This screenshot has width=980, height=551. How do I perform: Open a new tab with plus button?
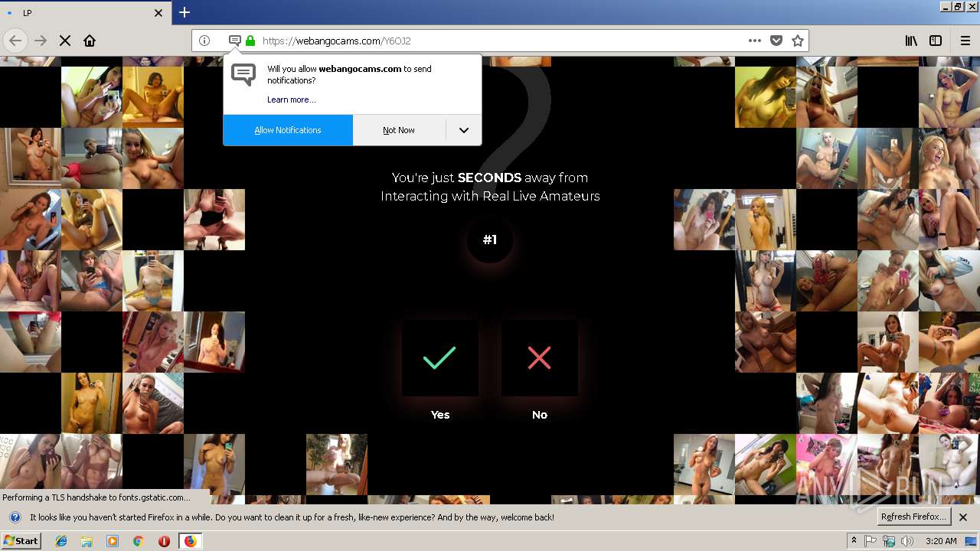pyautogui.click(x=185, y=12)
